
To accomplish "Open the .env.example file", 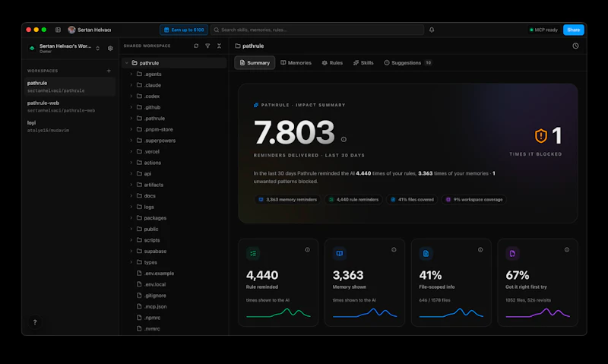I will coord(174,274).
